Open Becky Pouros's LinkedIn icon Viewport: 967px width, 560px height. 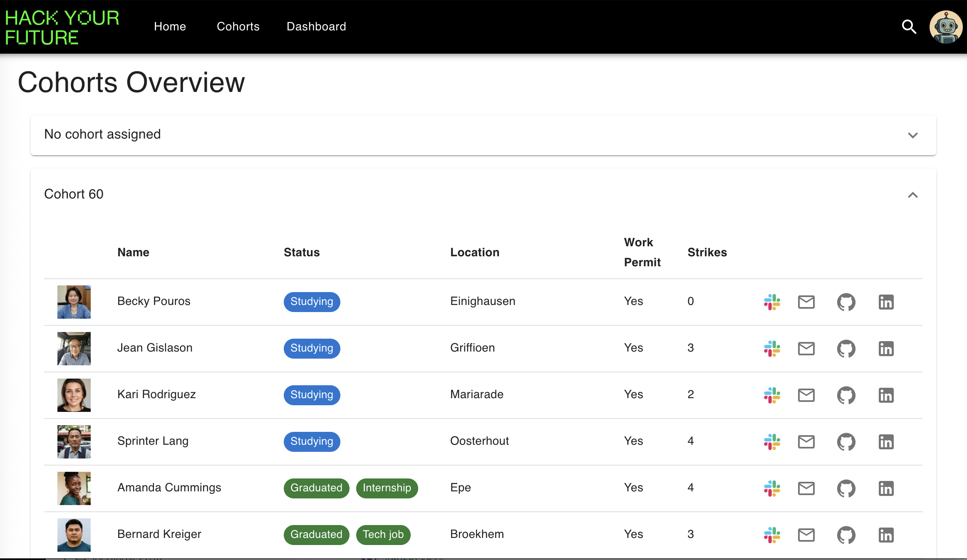[x=886, y=302]
